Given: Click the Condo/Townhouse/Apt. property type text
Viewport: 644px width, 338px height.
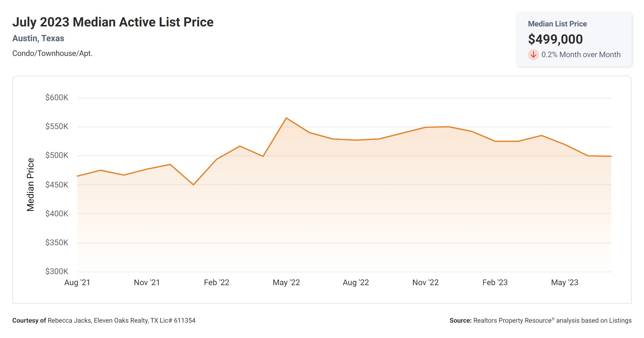Looking at the screenshot, I should [52, 53].
